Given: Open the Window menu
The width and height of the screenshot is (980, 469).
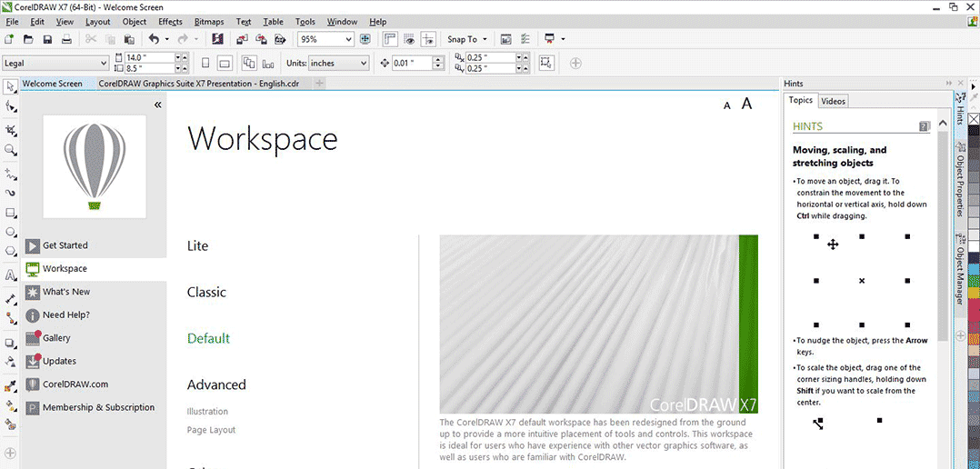Looking at the screenshot, I should pos(342,21).
